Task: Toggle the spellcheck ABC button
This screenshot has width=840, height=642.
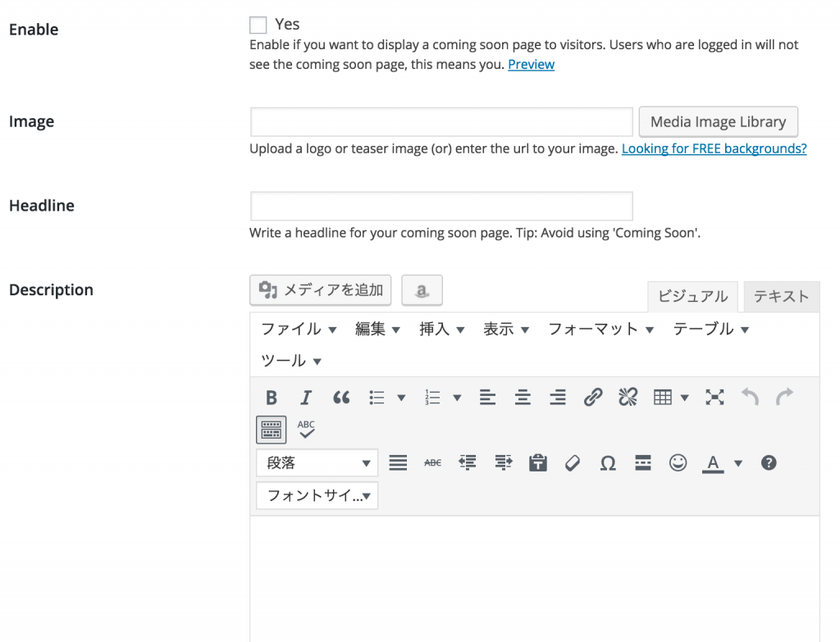Action: point(306,429)
